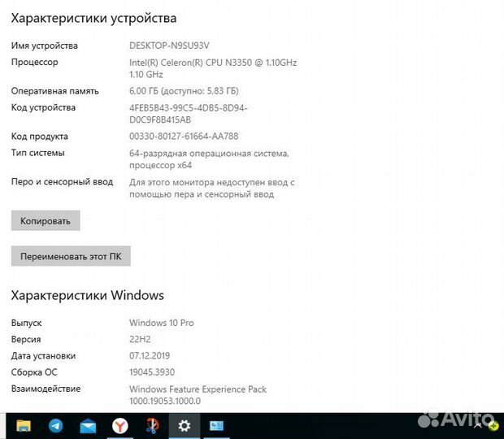Open Yandex Browser from the taskbar
The height and width of the screenshot is (439, 504).
click(119, 426)
